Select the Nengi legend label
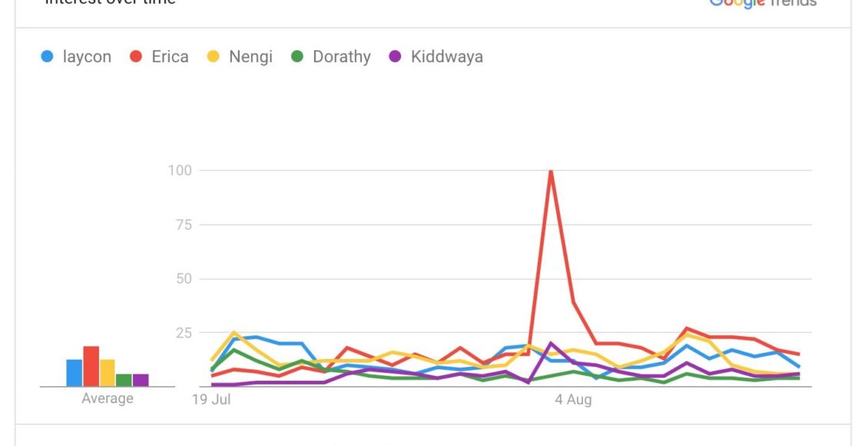Screen dimensions: 868x446 click(x=250, y=57)
